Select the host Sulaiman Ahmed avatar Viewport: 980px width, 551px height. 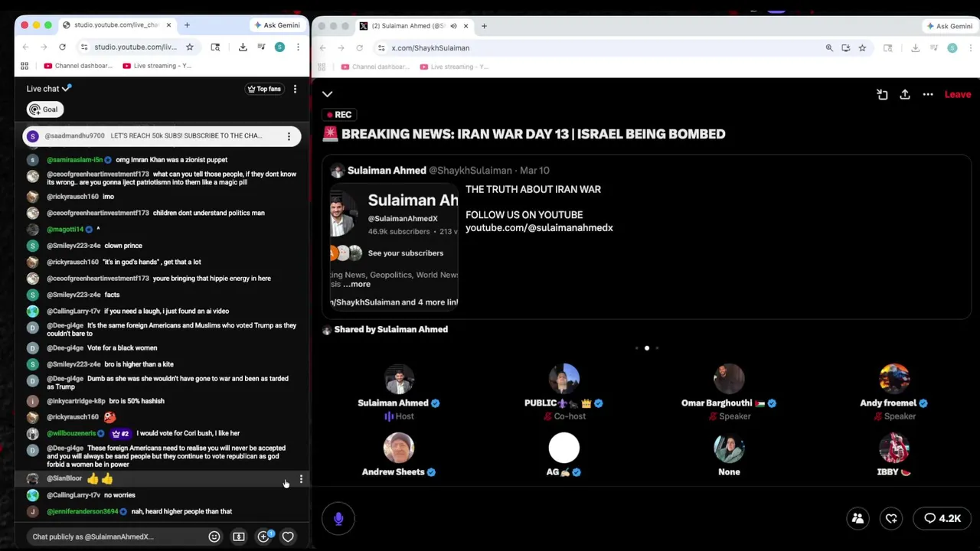point(399,380)
